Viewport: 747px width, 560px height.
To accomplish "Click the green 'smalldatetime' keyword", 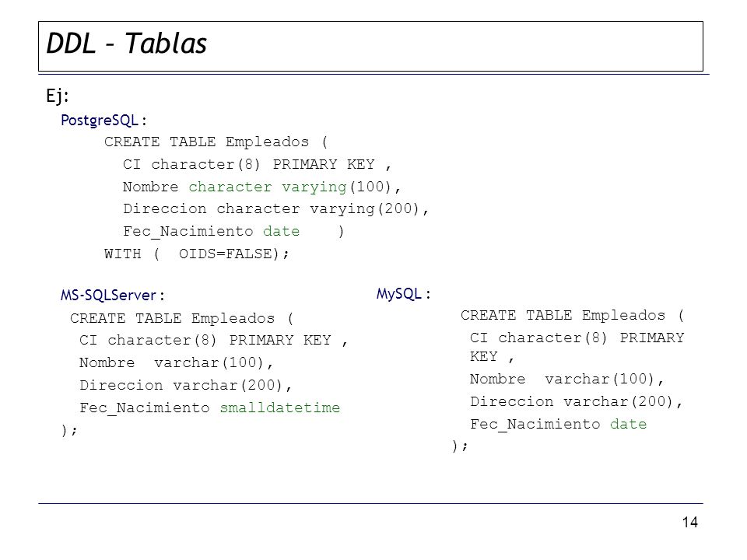I will tap(279, 408).
